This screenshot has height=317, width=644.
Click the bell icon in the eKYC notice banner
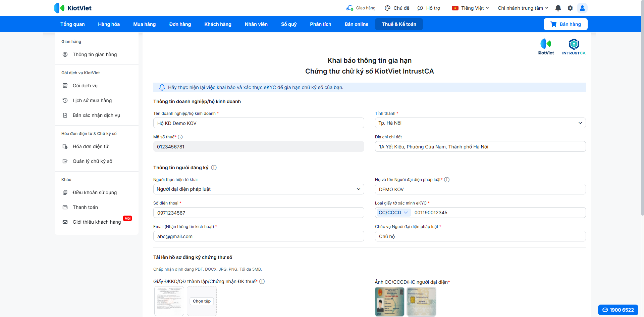click(162, 87)
